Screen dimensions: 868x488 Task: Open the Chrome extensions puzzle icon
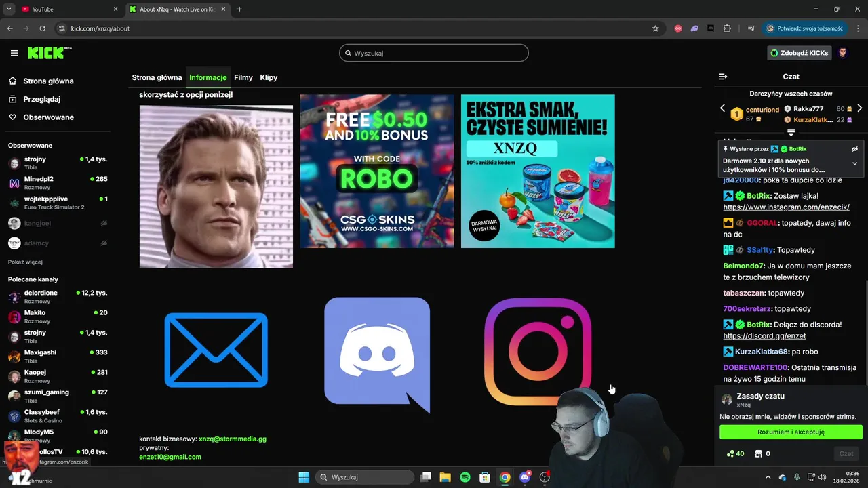pyautogui.click(x=728, y=28)
